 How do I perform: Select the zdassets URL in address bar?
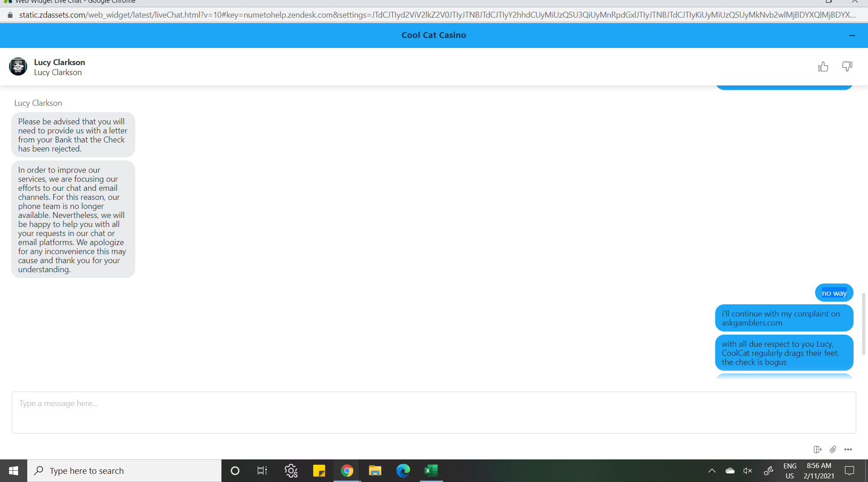[437, 15]
